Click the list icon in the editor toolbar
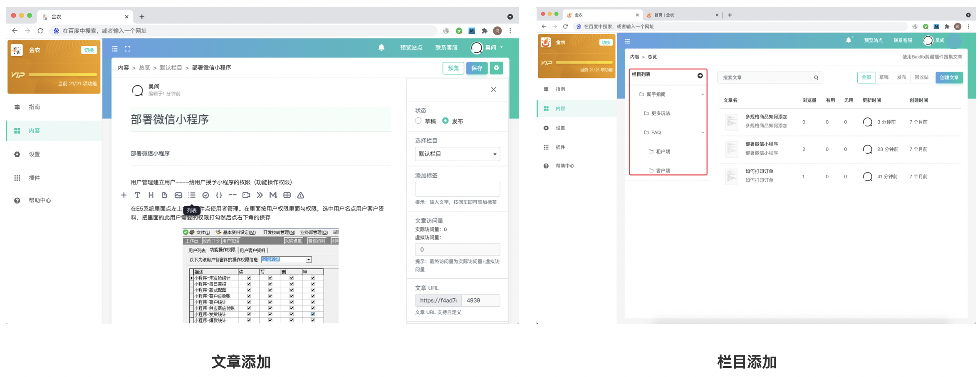980x377 pixels. [192, 195]
